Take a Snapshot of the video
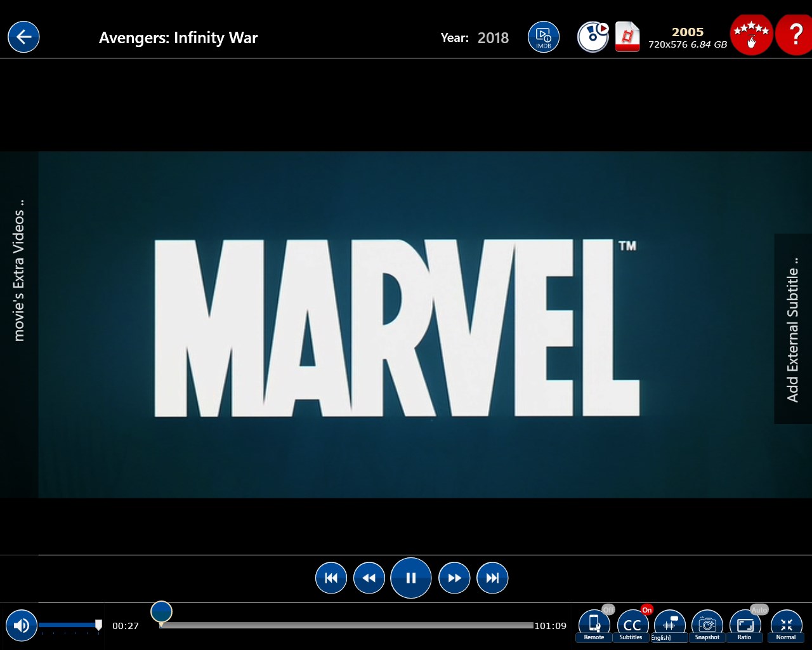This screenshot has width=812, height=650. (707, 625)
